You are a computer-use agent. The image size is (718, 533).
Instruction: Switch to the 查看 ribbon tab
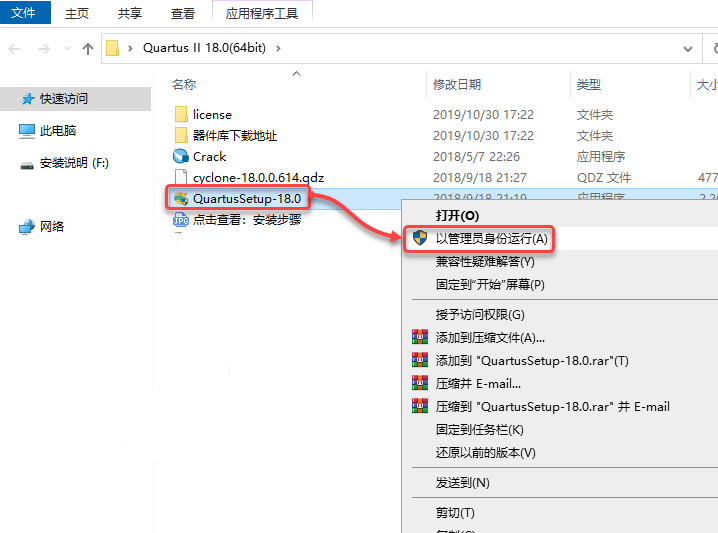point(183,13)
